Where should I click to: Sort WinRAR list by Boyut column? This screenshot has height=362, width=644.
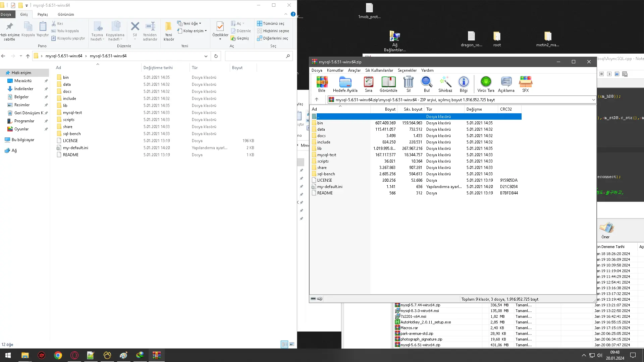tap(383, 109)
